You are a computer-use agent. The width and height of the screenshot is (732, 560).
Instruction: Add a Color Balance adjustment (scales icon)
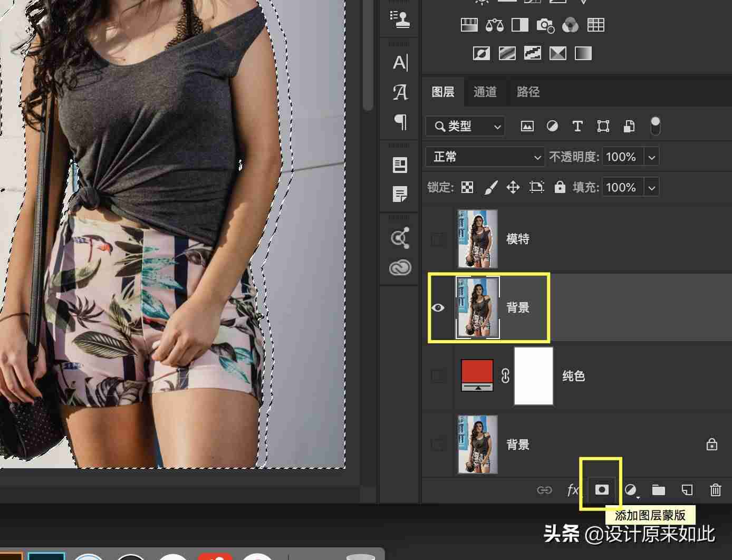click(x=494, y=25)
